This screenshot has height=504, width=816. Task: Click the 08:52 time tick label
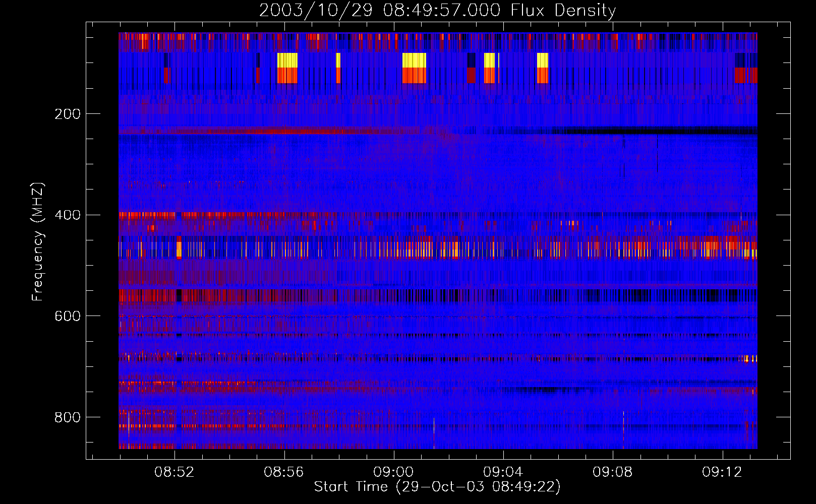pyautogui.click(x=174, y=472)
